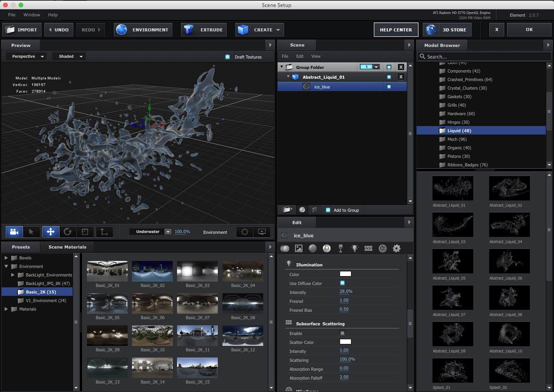The image size is (554, 392).
Task: Open the wine glass refraction icon
Action: 341,249
